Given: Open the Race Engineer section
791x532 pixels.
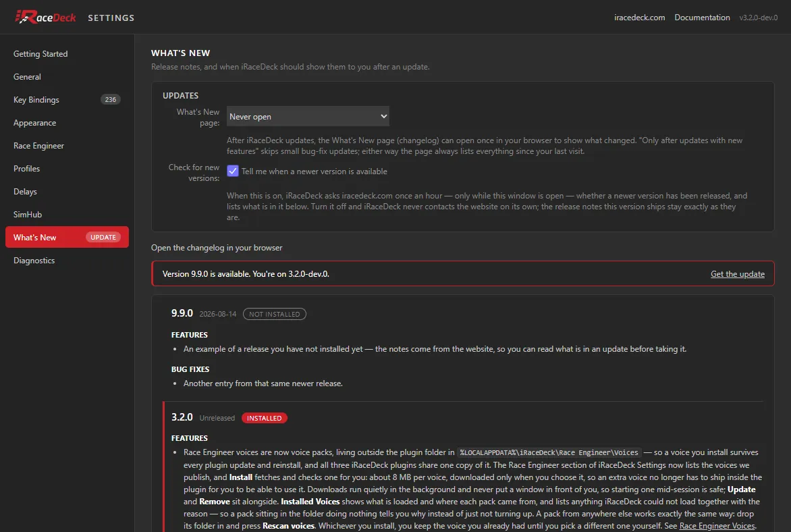Looking at the screenshot, I should (67, 145).
